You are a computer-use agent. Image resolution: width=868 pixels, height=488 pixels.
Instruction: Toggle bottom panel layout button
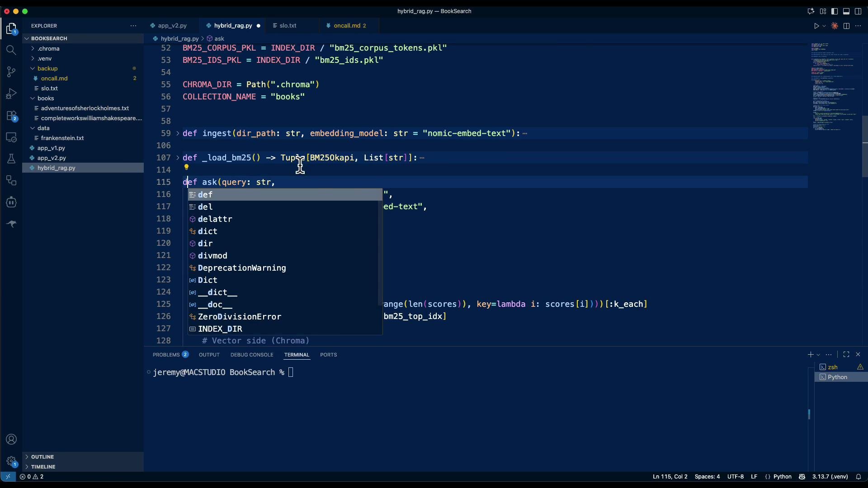click(847, 11)
